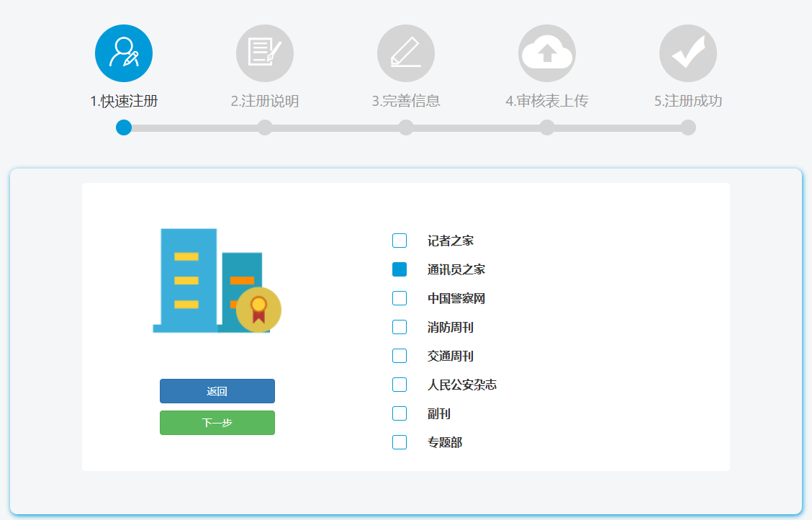Viewport: 812px width, 520px height.
Task: Tick the 消防周刊 checkbox
Action: (x=400, y=327)
